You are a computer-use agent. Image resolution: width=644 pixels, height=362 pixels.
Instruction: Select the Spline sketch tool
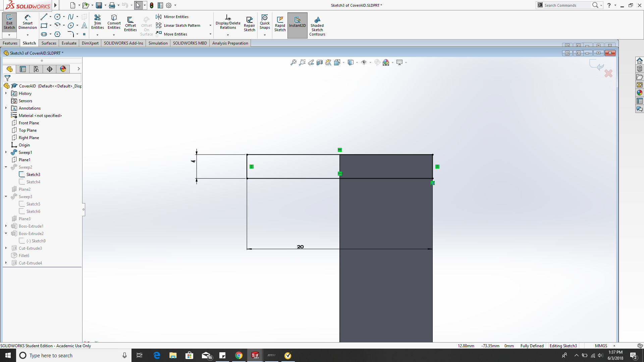(71, 17)
